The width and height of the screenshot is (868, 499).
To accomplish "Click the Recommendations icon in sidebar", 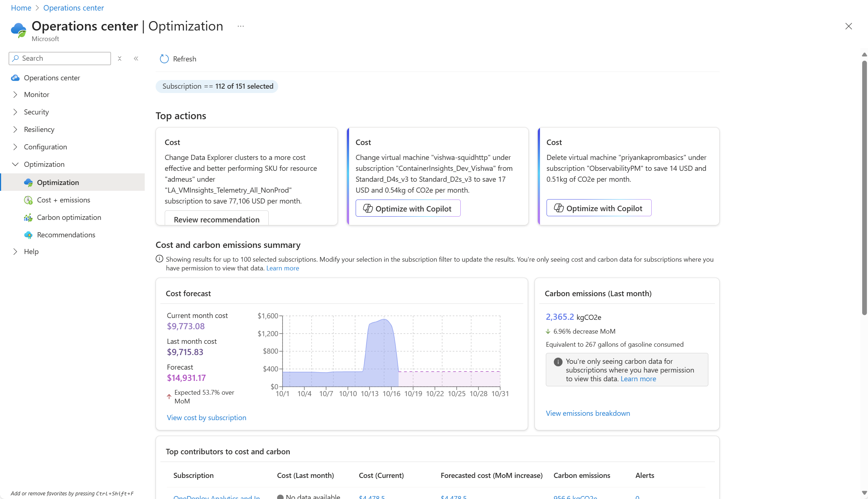I will (x=28, y=235).
